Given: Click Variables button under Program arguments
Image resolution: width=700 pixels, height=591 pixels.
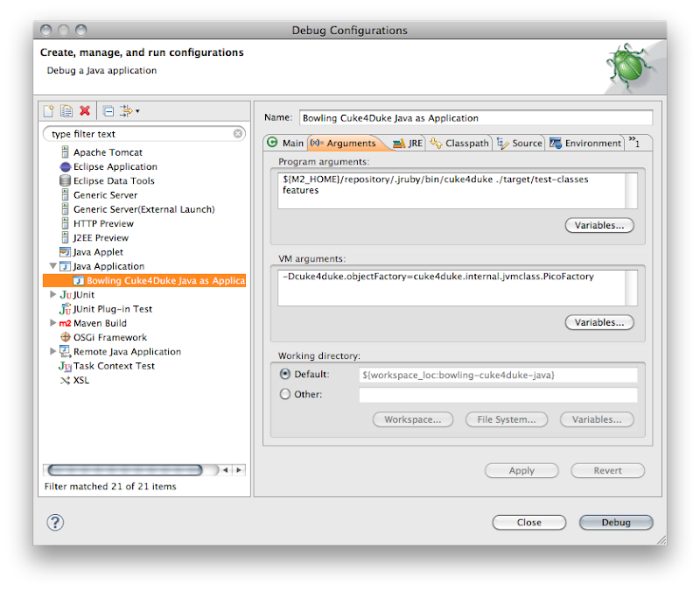Looking at the screenshot, I should click(x=599, y=225).
